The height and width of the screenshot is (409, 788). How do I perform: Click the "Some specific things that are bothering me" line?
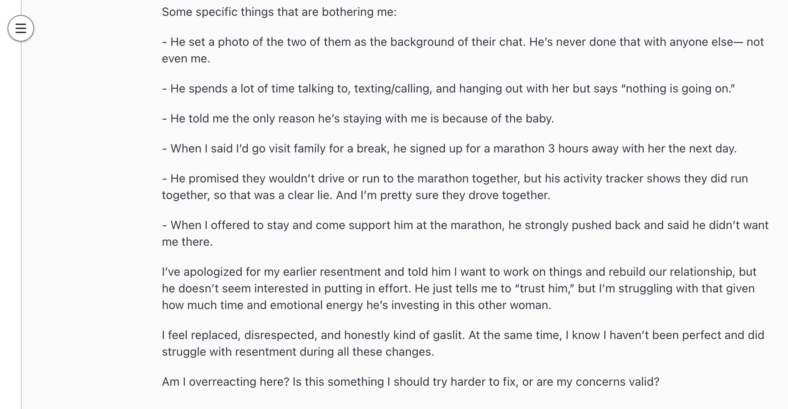(x=279, y=12)
